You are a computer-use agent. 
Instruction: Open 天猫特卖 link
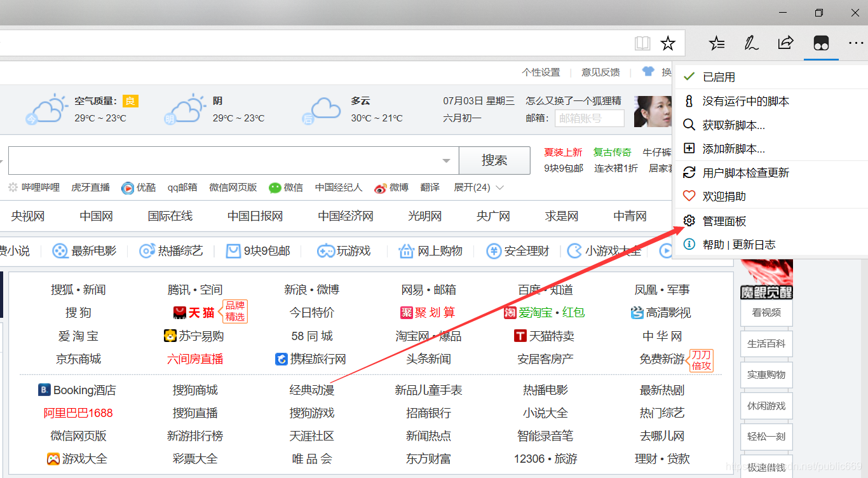pos(545,336)
